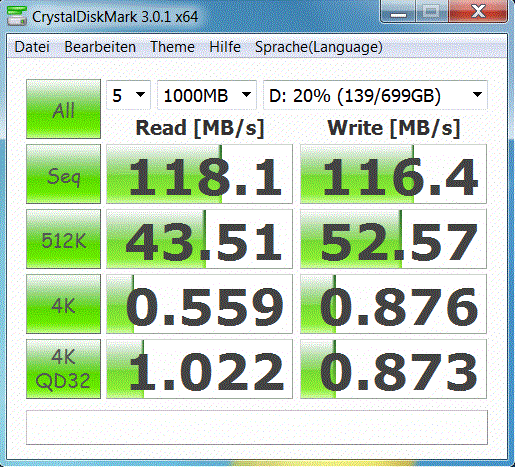
Task: Minimize the CrystalDiskMark window
Action: pyautogui.click(x=398, y=12)
